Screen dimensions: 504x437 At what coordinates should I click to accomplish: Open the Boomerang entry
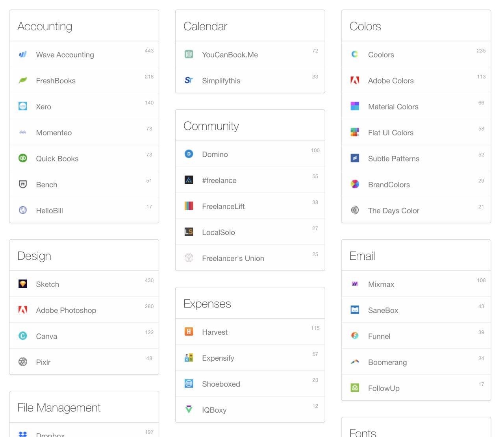pyautogui.click(x=416, y=362)
